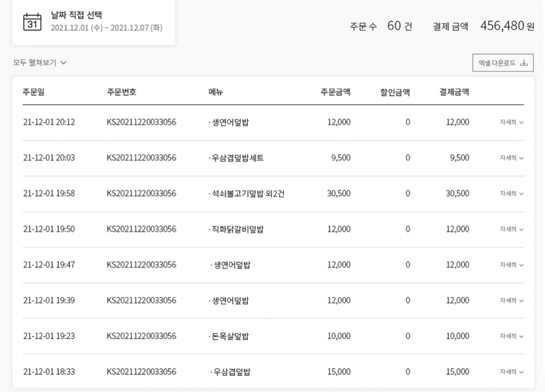The width and height of the screenshot is (545, 392).
Task: Click the order date 21-12-01 19:39
Action: point(49,301)
